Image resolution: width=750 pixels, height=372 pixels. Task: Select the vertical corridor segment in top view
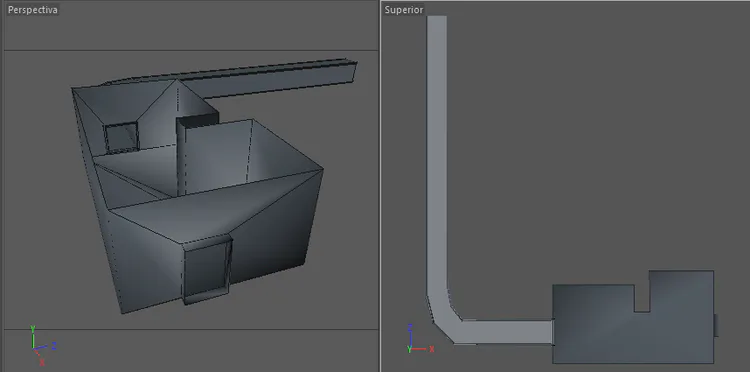[x=437, y=153]
